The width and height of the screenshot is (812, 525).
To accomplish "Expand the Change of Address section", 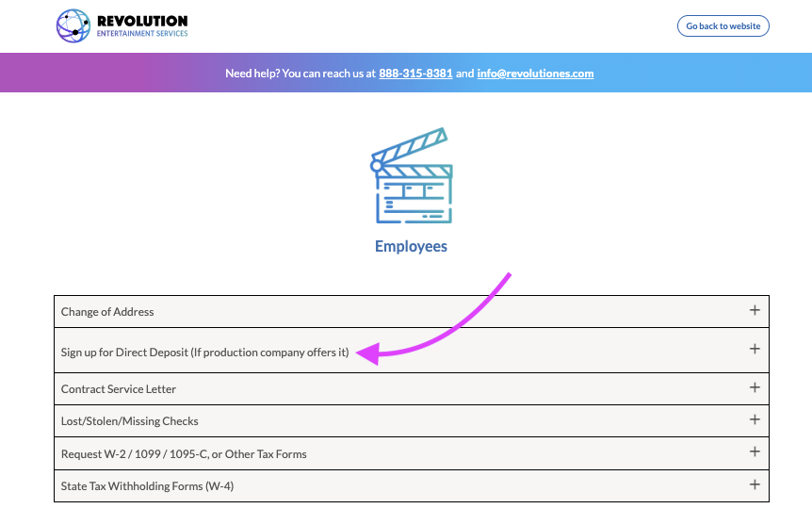I will (411, 311).
